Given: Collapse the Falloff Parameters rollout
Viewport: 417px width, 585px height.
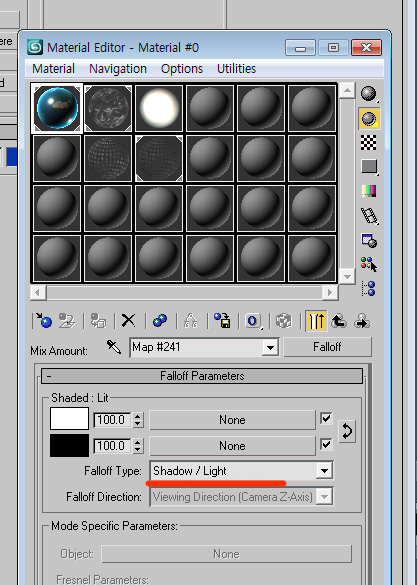Looking at the screenshot, I should tap(202, 376).
